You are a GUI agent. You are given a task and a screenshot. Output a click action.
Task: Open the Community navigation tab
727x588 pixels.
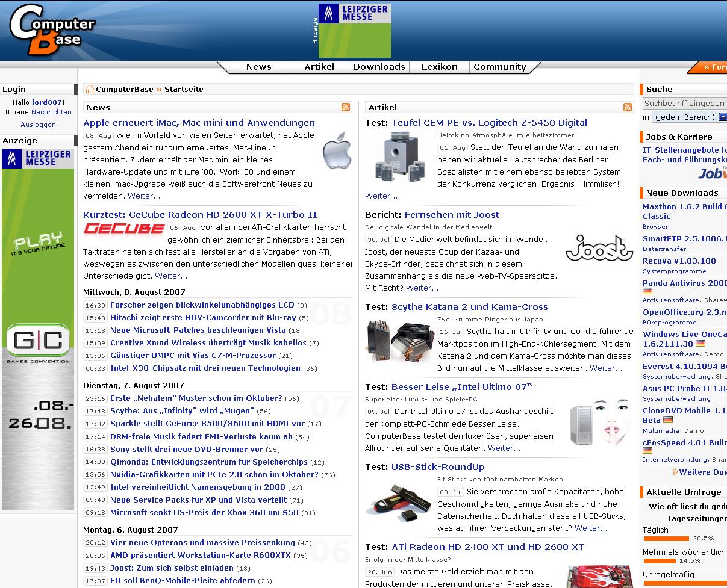pyautogui.click(x=500, y=67)
